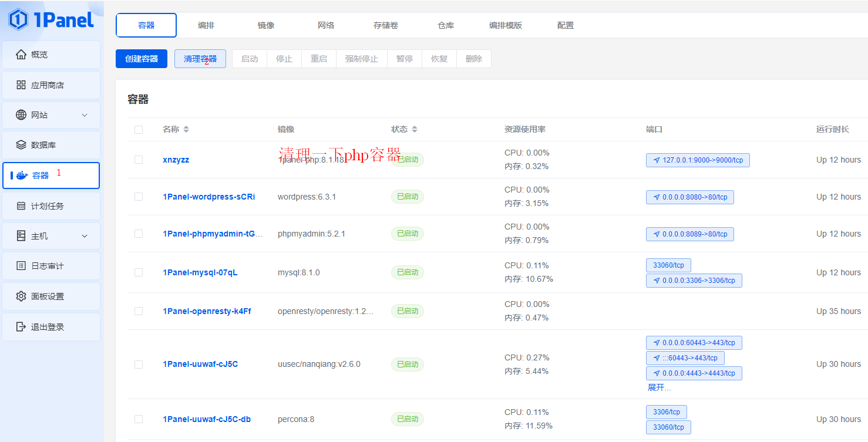Open the 1Panel-uuwaf-cJ5C-db container link
The height and width of the screenshot is (442, 868).
point(207,419)
